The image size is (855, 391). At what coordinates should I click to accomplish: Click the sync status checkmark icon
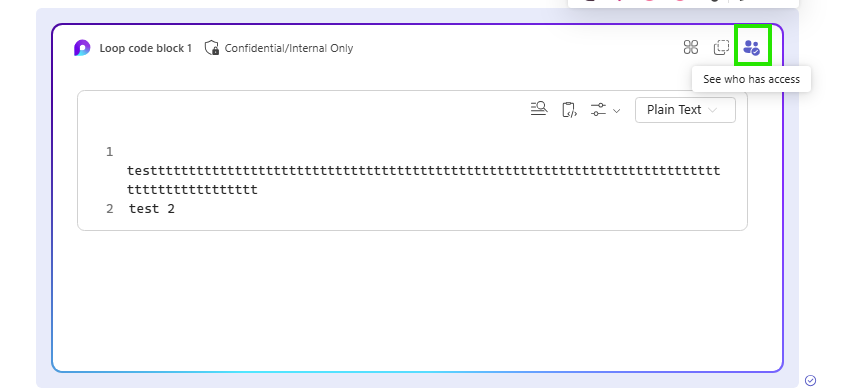click(810, 380)
